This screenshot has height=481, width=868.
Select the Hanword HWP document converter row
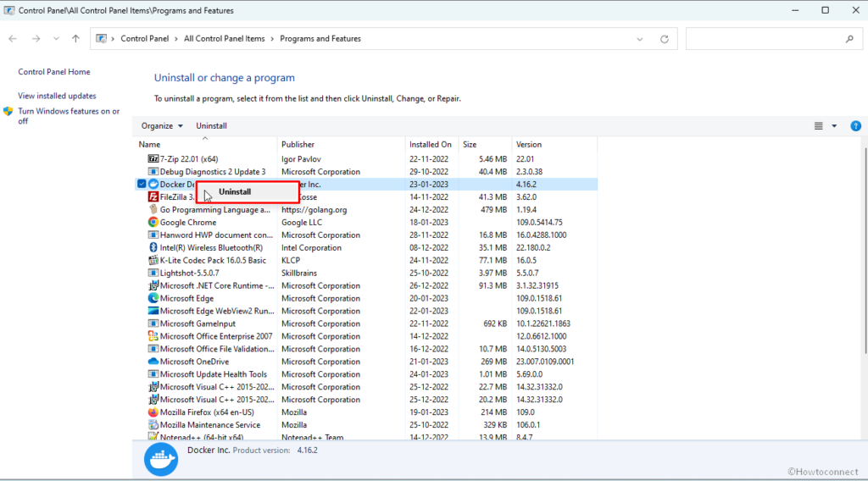click(365, 235)
